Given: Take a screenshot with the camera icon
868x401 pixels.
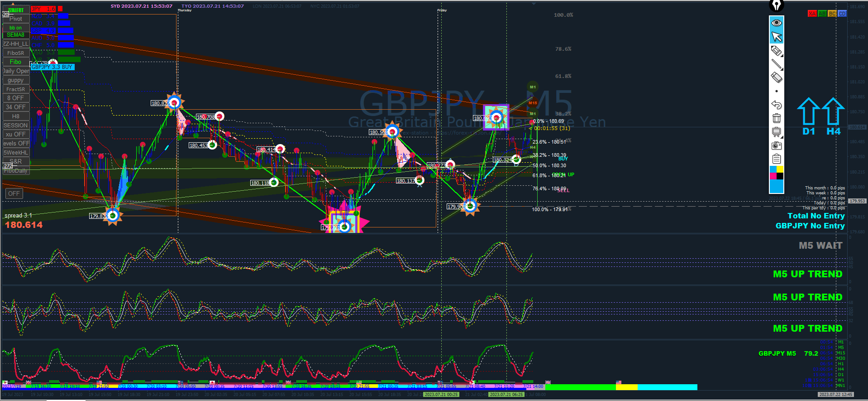Looking at the screenshot, I should pos(777,145).
